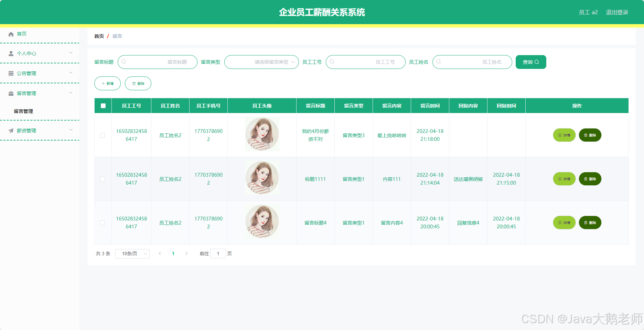Click the magnifier icon inside 查询 button

point(537,62)
